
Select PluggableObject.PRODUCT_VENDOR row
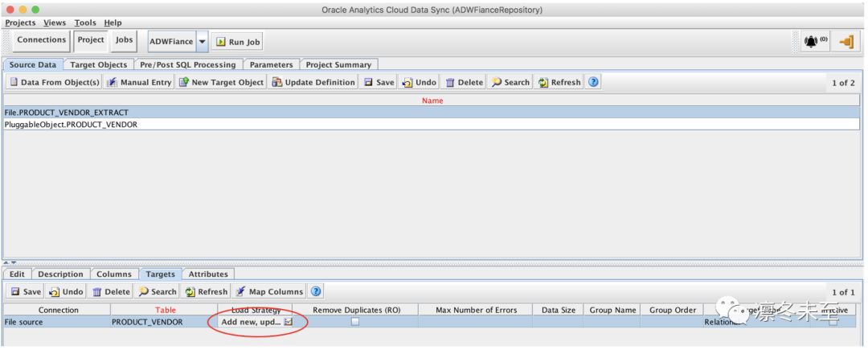[432, 125]
